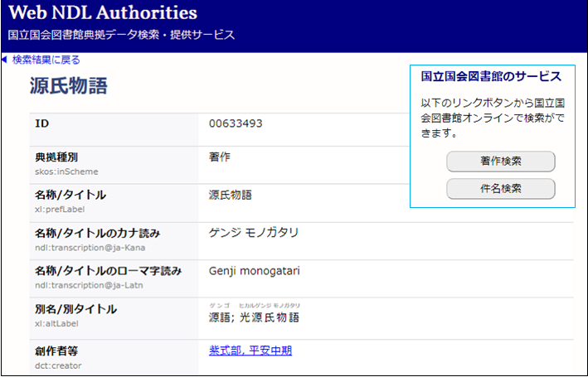
Task: Click the 創作者等 field label
Action: click(56, 351)
